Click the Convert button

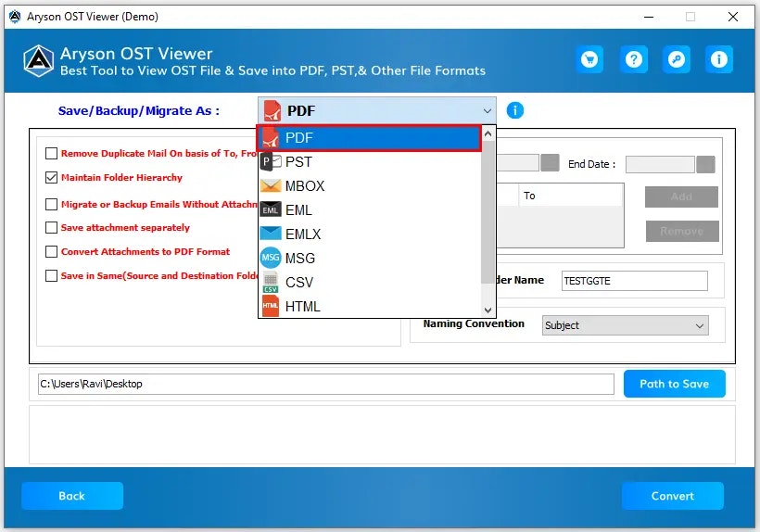click(672, 496)
